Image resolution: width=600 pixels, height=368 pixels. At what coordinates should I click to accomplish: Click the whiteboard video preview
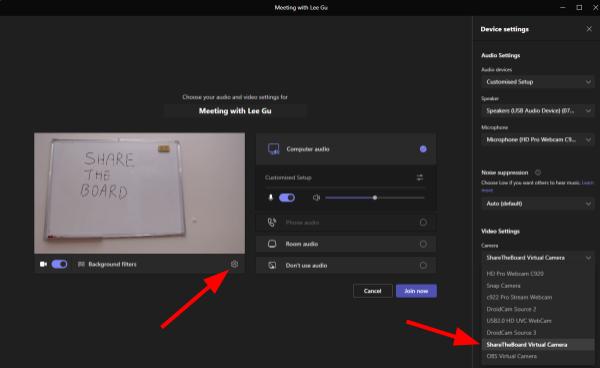pos(139,193)
